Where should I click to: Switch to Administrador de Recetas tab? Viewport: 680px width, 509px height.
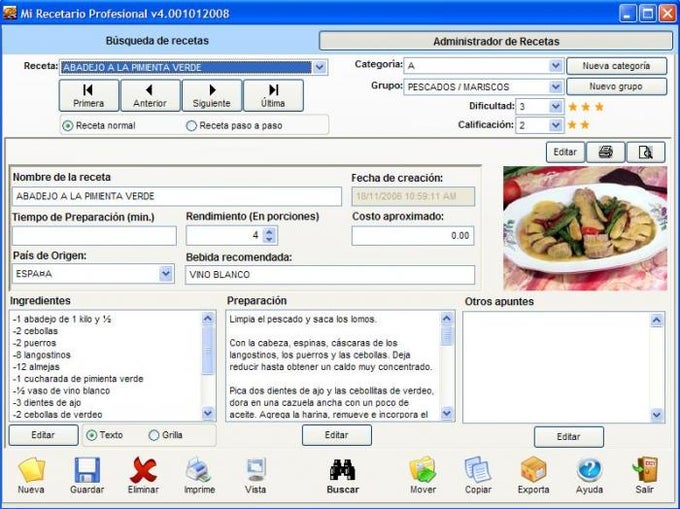(496, 41)
